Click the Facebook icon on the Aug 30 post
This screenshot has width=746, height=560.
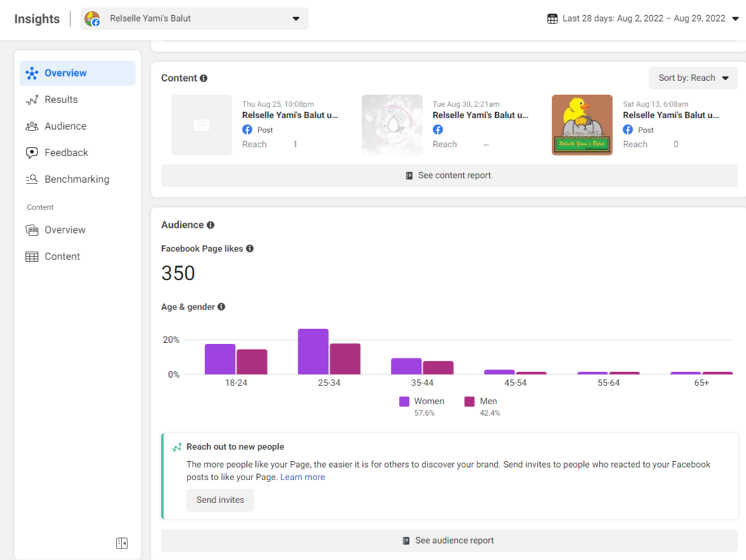coord(438,130)
